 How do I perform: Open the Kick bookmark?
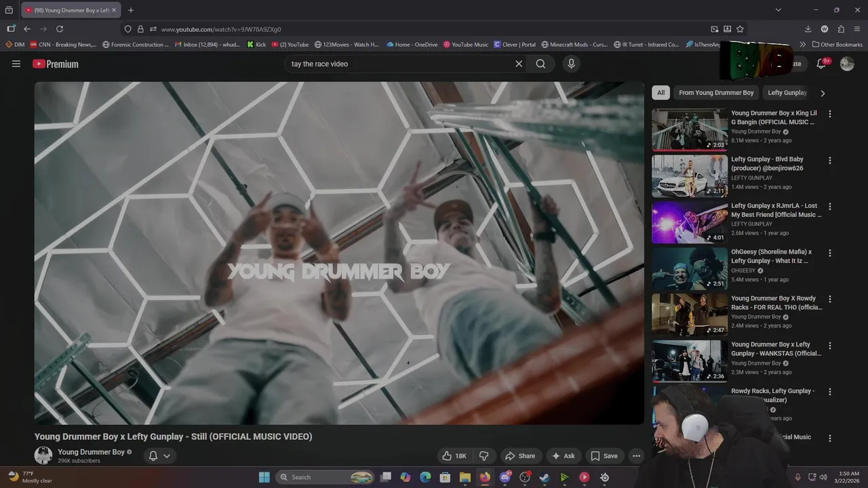(256, 44)
